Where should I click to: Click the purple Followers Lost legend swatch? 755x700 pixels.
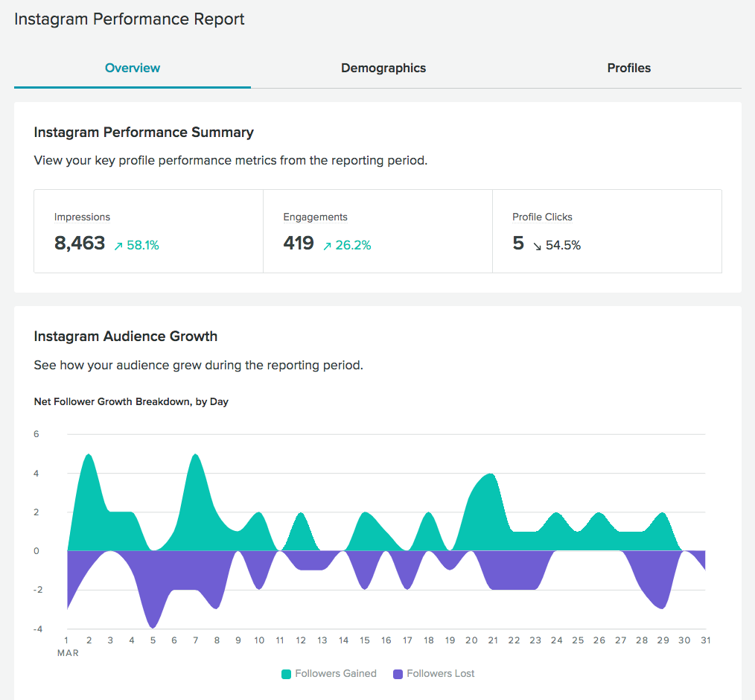[x=398, y=674]
